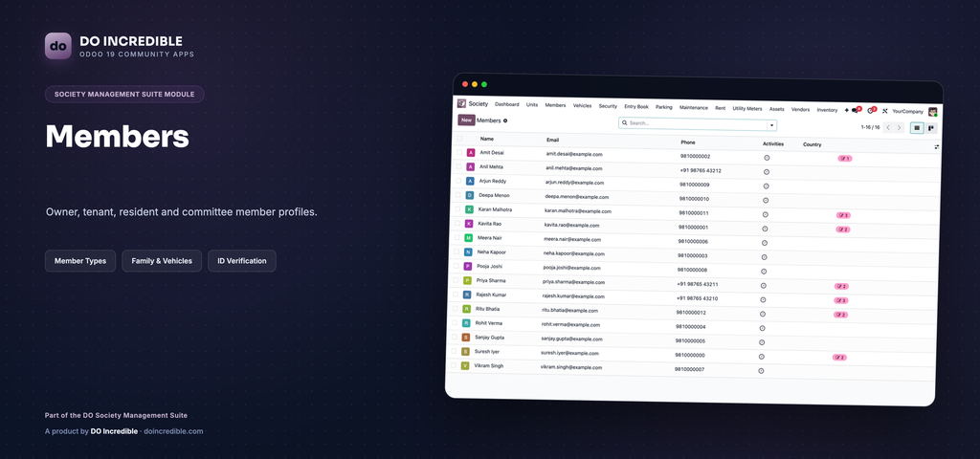Select the Karan Malhotra row checkbox
980x459 pixels.
[x=457, y=209]
